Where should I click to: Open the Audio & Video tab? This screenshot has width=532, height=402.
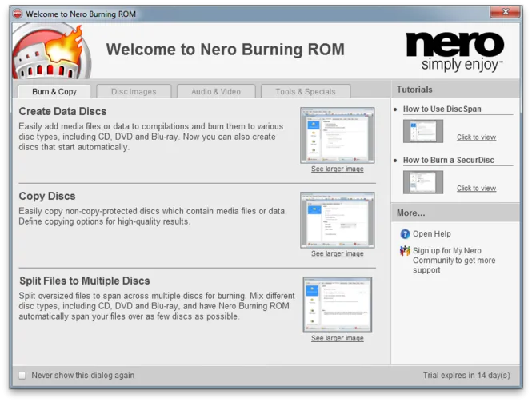(216, 92)
